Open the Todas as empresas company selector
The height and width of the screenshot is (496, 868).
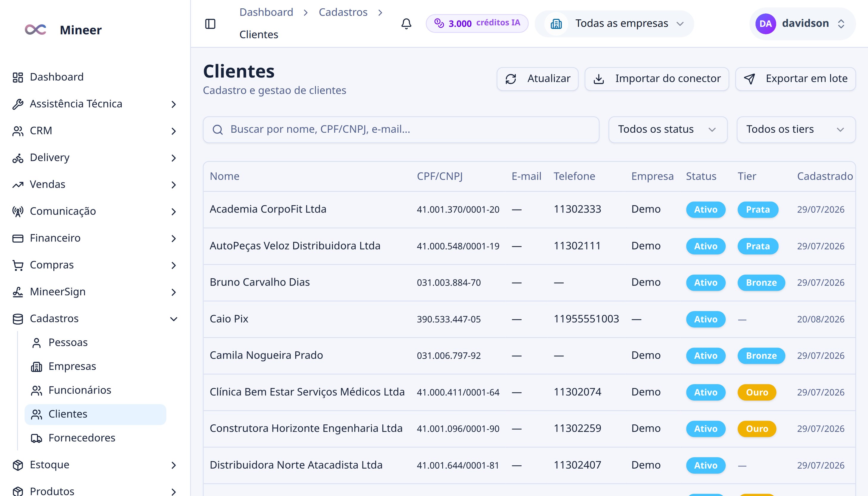click(x=614, y=24)
